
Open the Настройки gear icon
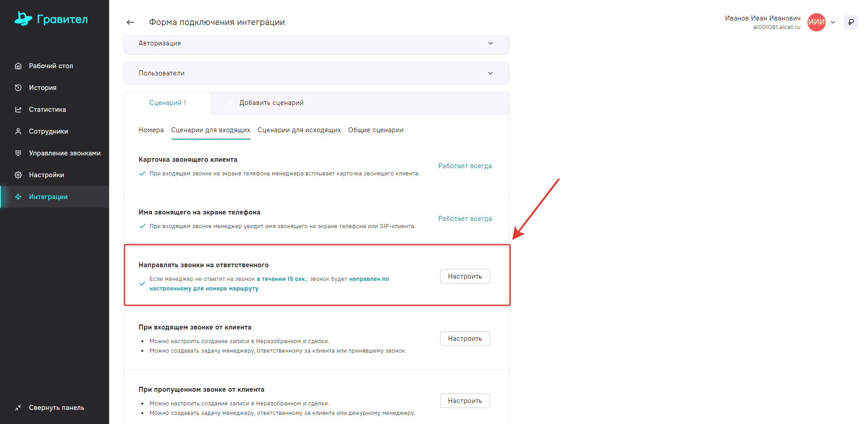coord(18,175)
